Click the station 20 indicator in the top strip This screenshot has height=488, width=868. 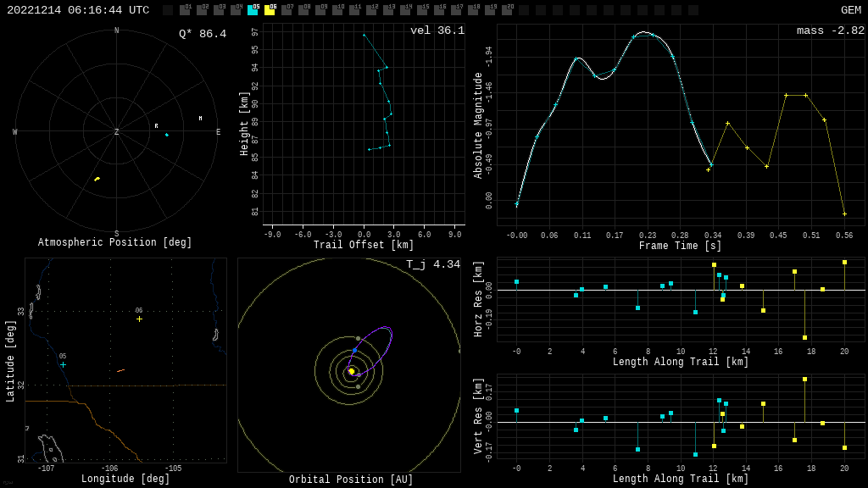pyautogui.click(x=507, y=10)
